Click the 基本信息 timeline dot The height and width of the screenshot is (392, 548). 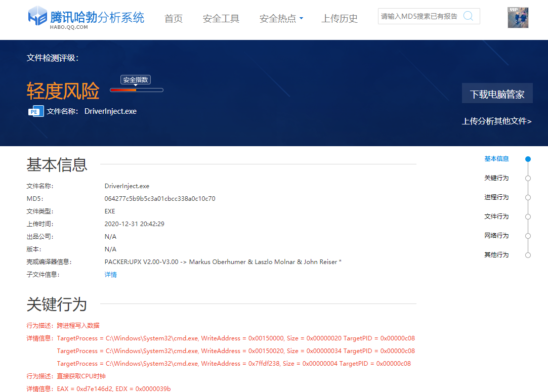pyautogui.click(x=528, y=159)
